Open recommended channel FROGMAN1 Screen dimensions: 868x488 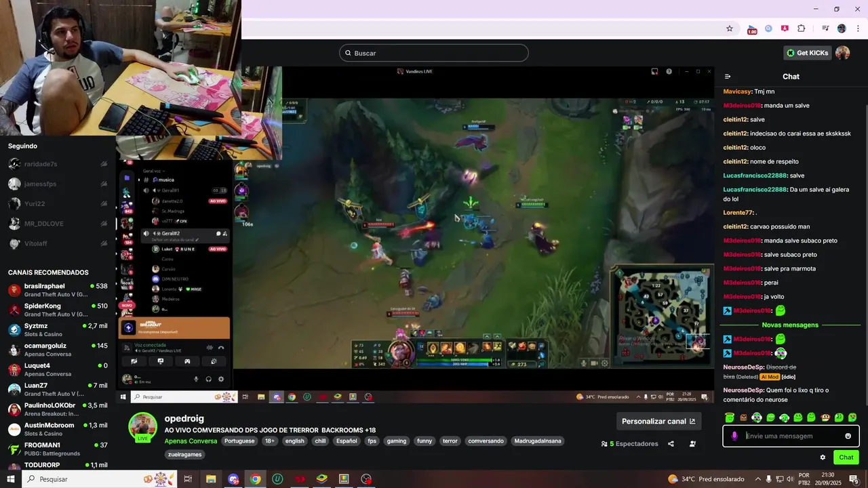(58, 449)
